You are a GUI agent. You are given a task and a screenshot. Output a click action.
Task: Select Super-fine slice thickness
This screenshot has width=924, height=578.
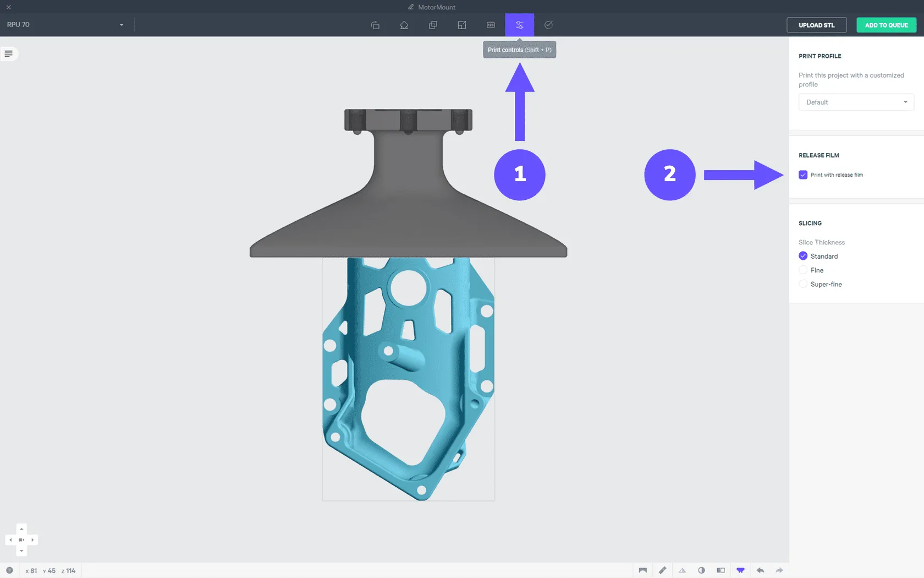click(x=803, y=284)
